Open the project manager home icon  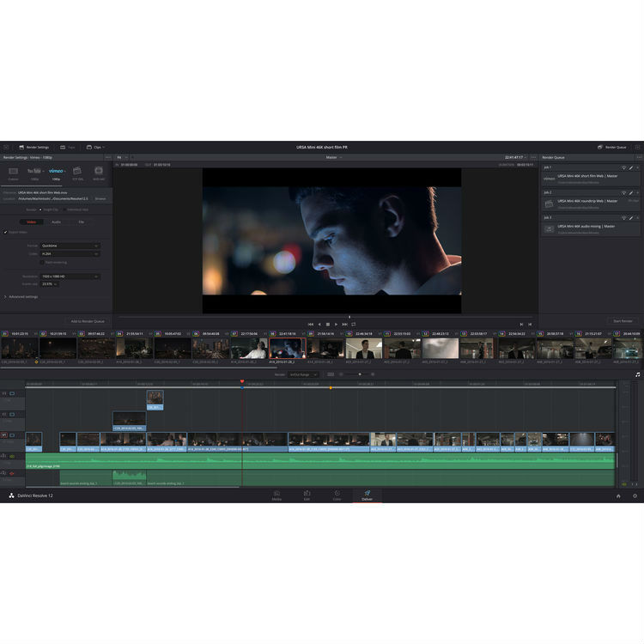click(618, 496)
